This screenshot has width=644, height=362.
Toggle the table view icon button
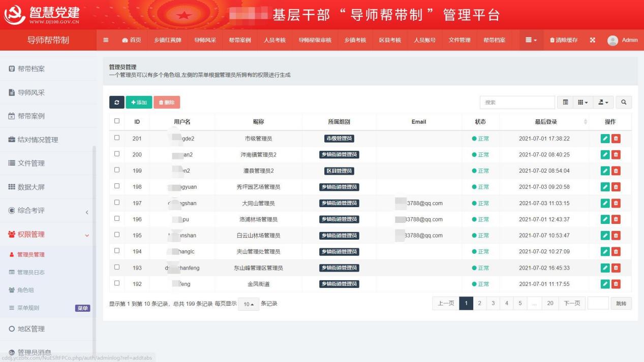click(x=565, y=103)
